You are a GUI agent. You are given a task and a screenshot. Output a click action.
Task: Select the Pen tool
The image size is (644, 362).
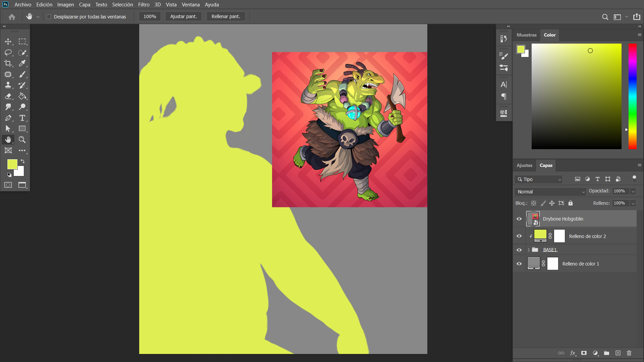click(8, 118)
